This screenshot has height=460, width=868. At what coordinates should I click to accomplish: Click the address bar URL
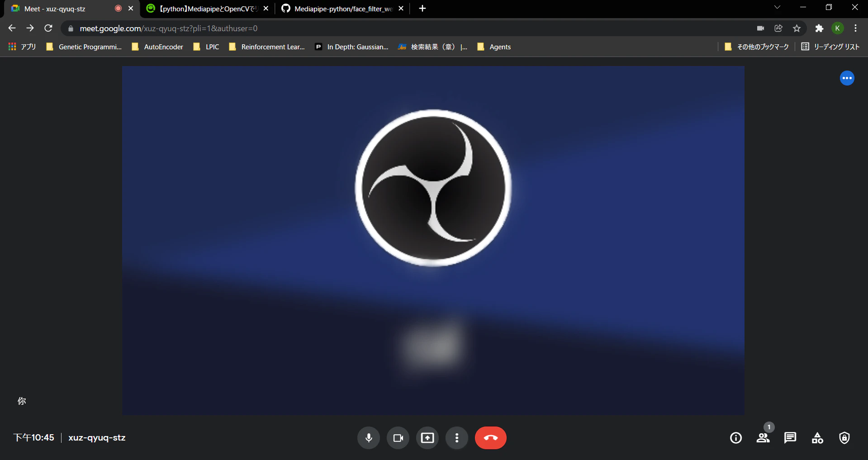169,28
